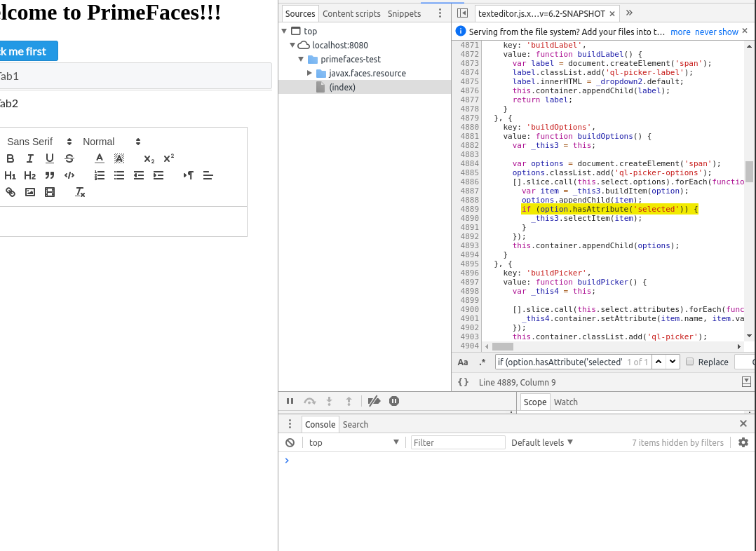Open the Watch panel tab
Screen dimensions: 756x551
[x=565, y=402]
